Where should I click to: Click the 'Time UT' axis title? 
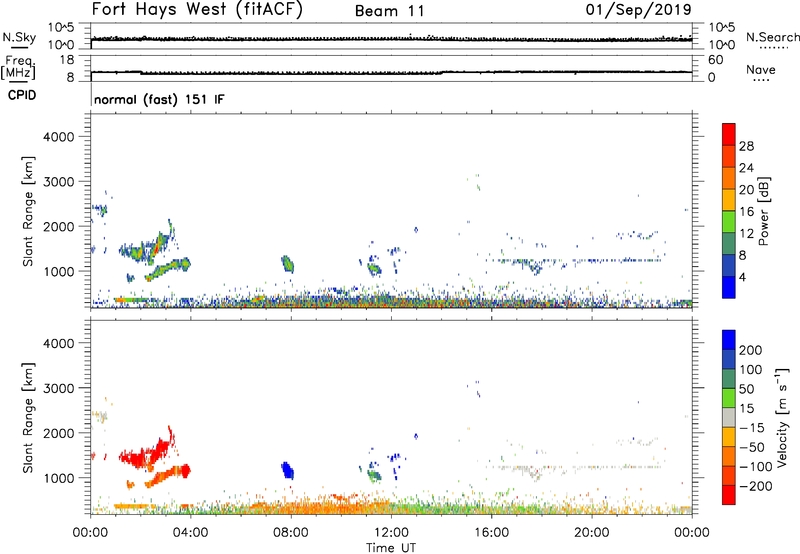pyautogui.click(x=391, y=548)
